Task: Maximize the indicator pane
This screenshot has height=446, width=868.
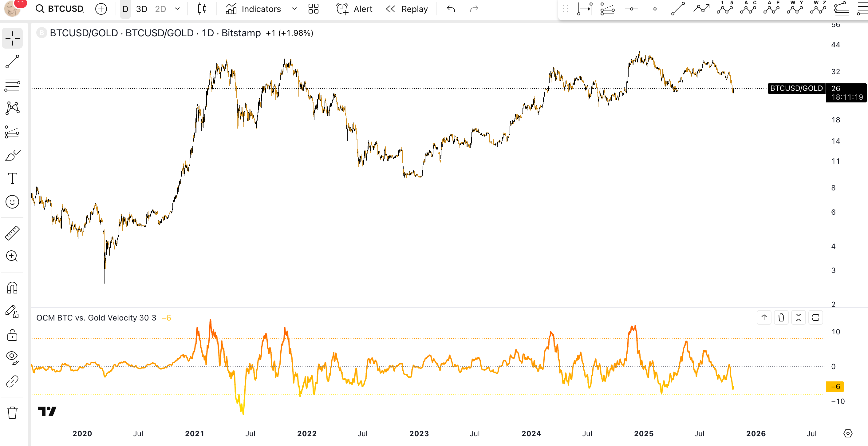Action: pos(815,317)
